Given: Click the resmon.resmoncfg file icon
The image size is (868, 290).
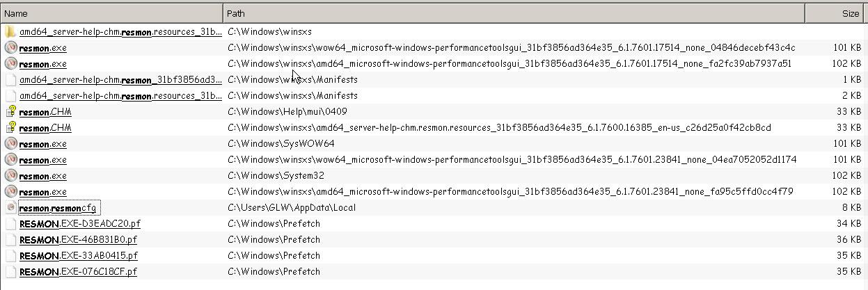Looking at the screenshot, I should click(x=10, y=208).
